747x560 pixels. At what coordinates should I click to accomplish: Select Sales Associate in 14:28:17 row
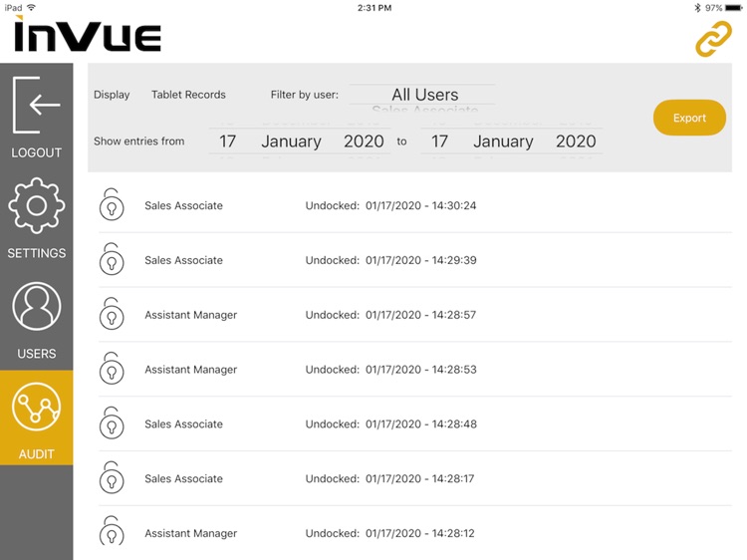click(x=184, y=478)
